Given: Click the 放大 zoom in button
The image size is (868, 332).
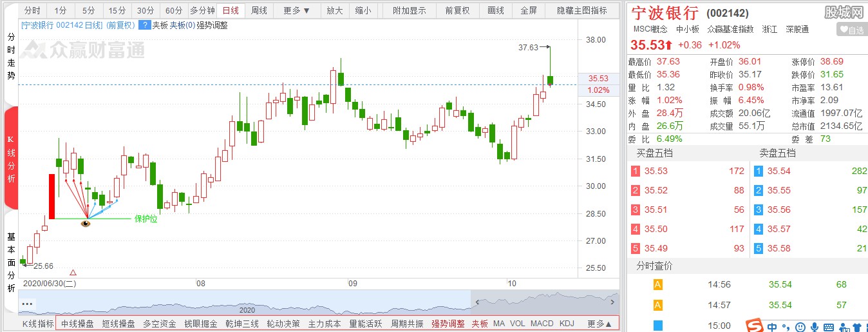Looking at the screenshot, I should (334, 11).
